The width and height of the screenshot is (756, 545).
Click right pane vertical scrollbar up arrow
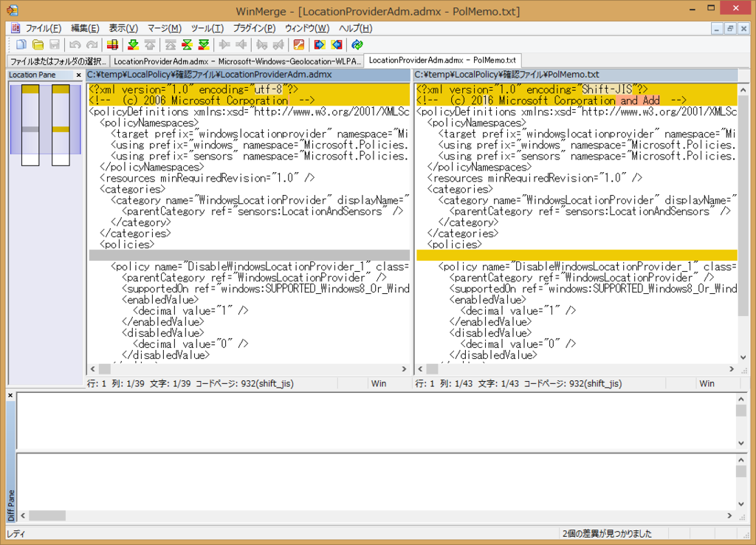click(x=743, y=89)
